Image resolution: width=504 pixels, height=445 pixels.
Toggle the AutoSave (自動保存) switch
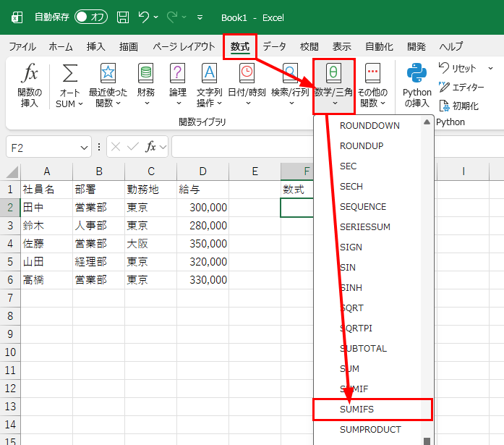click(x=91, y=17)
